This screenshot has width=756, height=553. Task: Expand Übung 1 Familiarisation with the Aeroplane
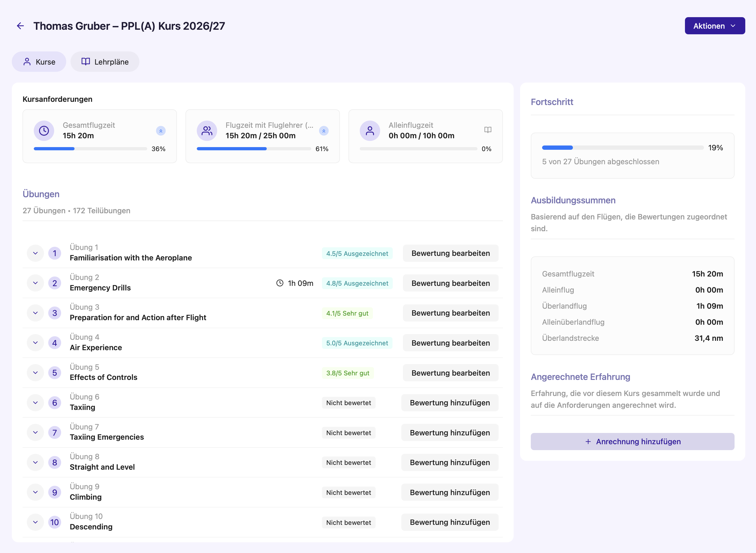point(35,253)
